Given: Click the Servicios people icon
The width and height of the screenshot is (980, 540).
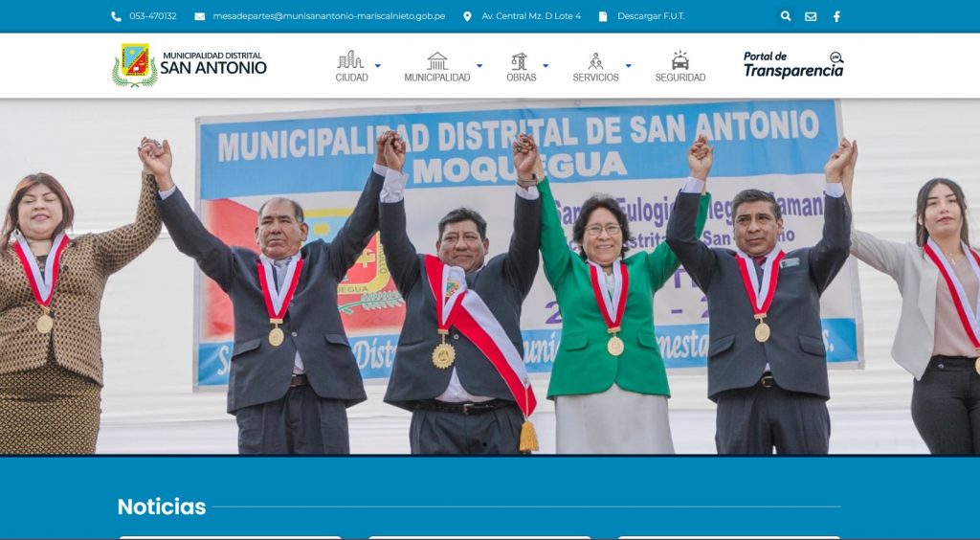Looking at the screenshot, I should pyautogui.click(x=595, y=61).
